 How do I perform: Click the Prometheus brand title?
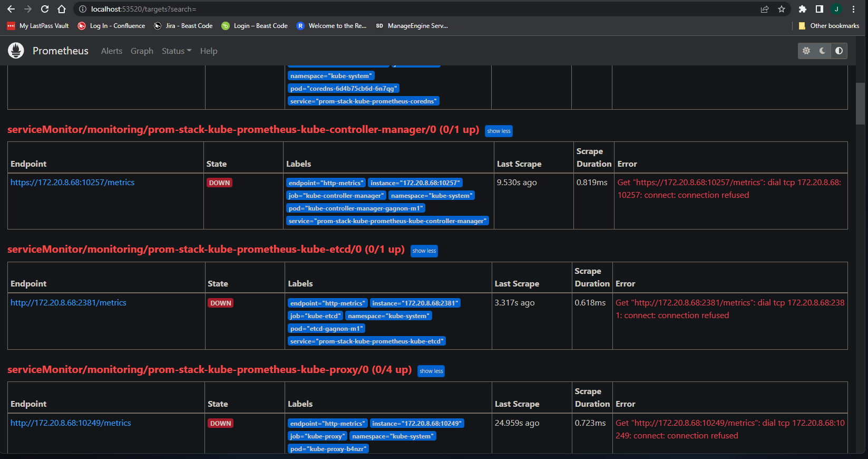[x=61, y=51]
